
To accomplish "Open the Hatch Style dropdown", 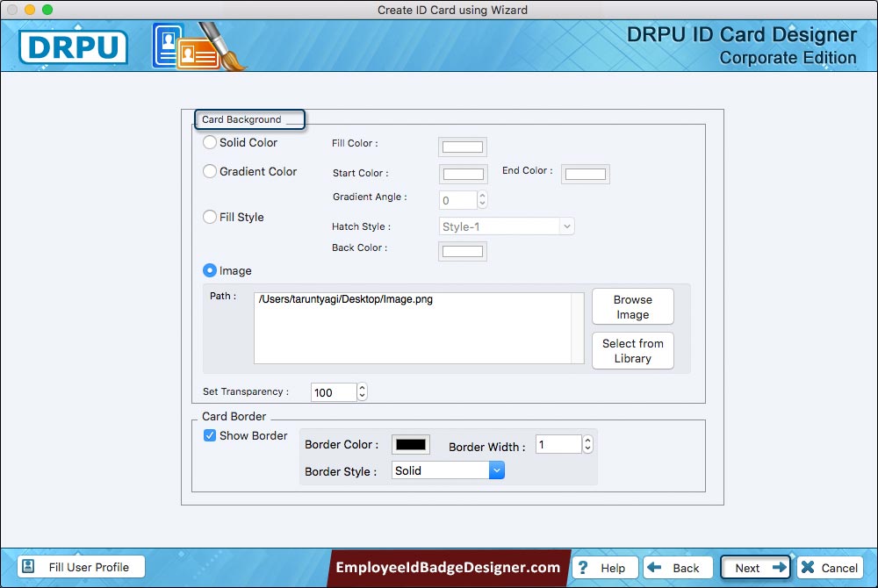I will tap(507, 226).
